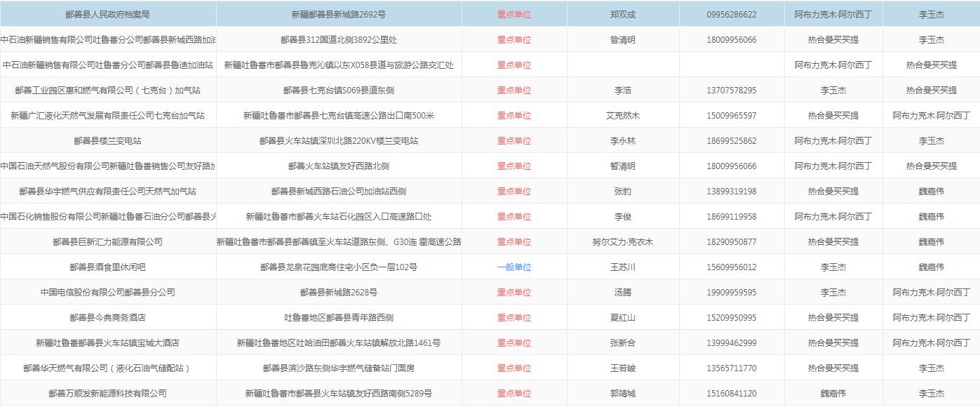
Task: Click the contact name 艾克然木
Action: click(622, 116)
